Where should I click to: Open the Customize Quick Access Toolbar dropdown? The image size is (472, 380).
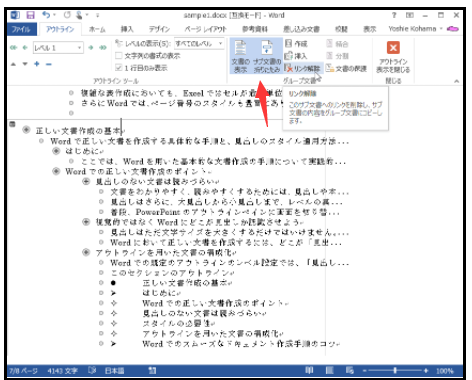click(98, 15)
